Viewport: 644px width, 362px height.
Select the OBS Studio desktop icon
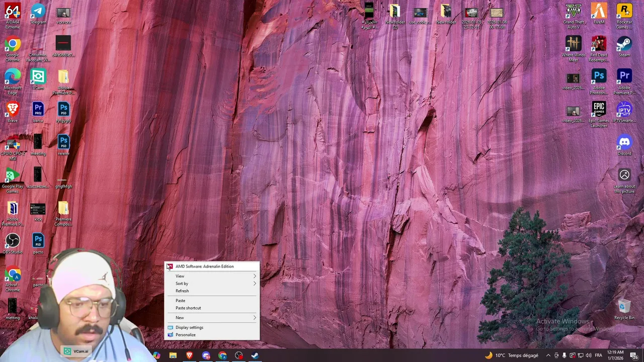point(13,243)
